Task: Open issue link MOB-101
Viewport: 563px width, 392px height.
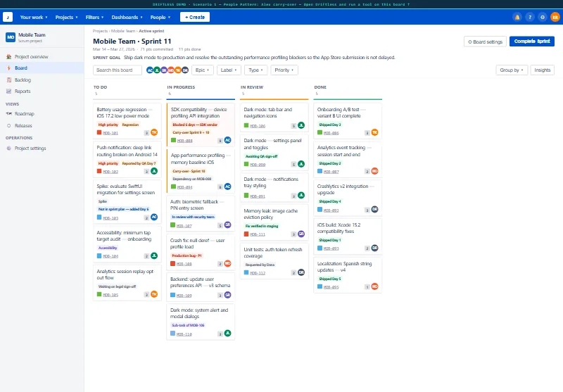Action: click(x=110, y=133)
